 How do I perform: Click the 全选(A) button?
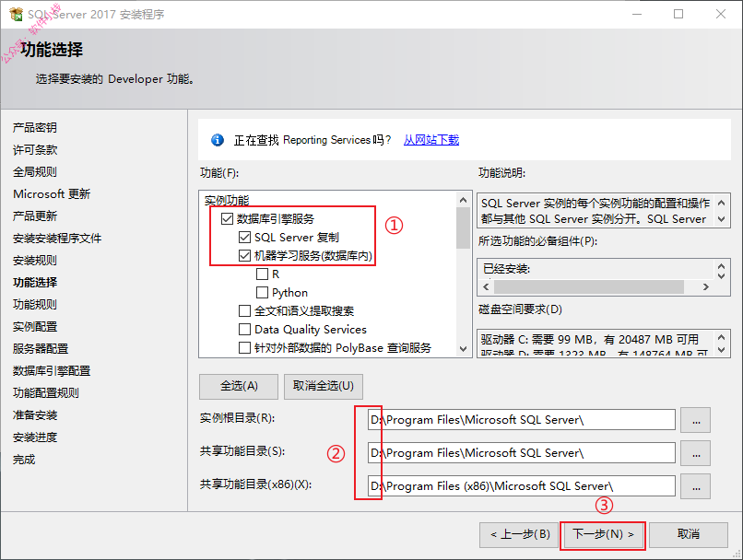pyautogui.click(x=239, y=386)
